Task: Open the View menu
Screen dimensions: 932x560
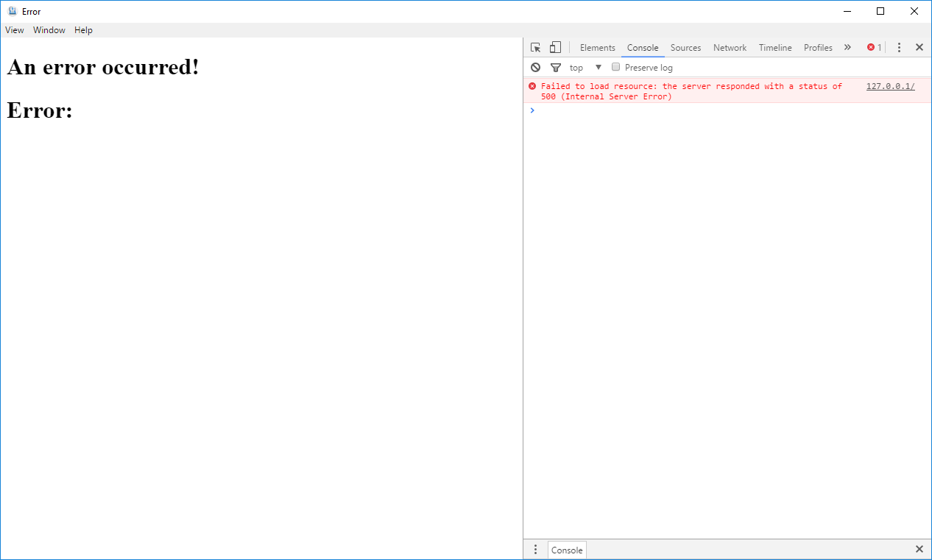Action: click(x=15, y=30)
